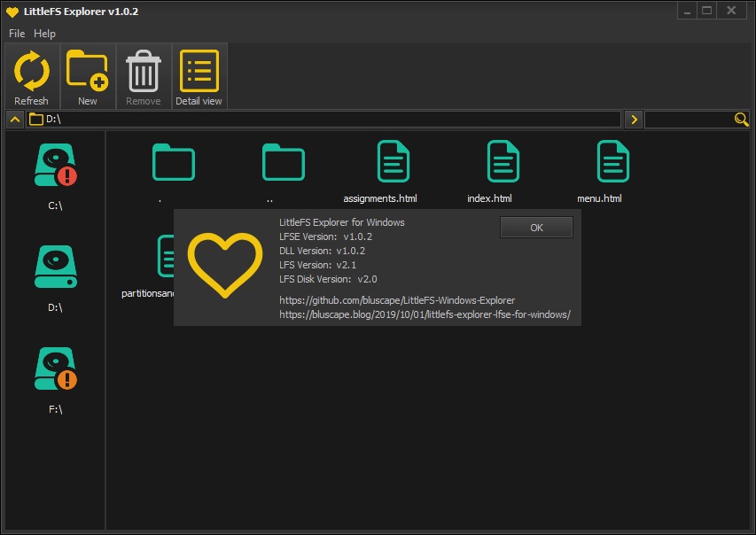Click 'LittleFS Explorer for Windows' heading text
756x535 pixels.
[342, 222]
